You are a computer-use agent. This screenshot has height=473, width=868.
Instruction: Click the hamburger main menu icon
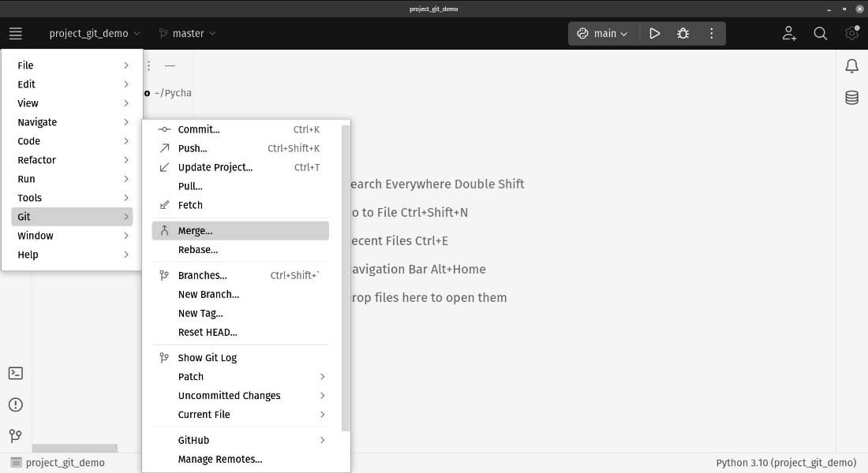16,33
